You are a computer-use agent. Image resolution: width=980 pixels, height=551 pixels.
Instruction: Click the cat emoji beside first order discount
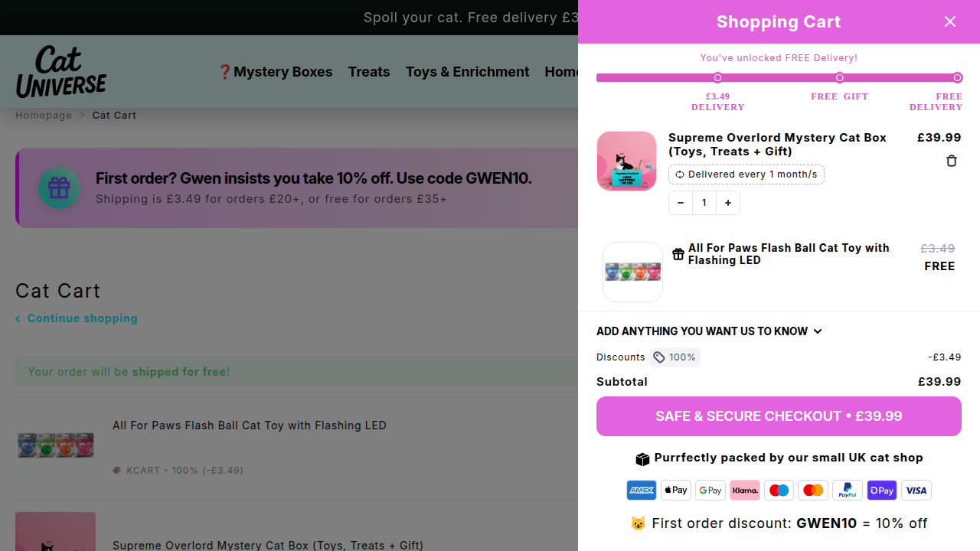(638, 523)
